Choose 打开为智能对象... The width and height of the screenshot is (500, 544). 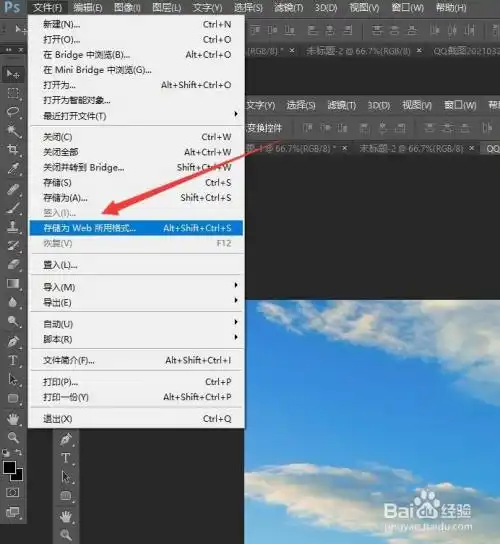pos(137,100)
